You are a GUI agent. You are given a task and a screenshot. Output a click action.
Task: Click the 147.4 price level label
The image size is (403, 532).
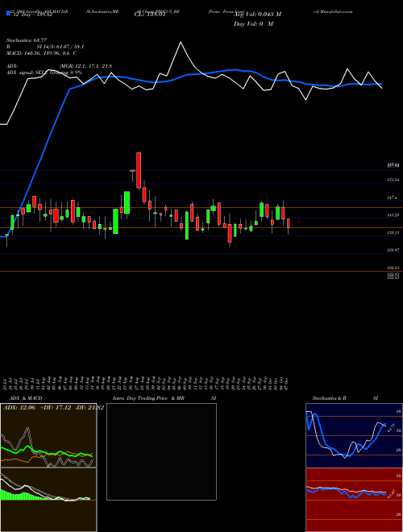[x=393, y=197]
